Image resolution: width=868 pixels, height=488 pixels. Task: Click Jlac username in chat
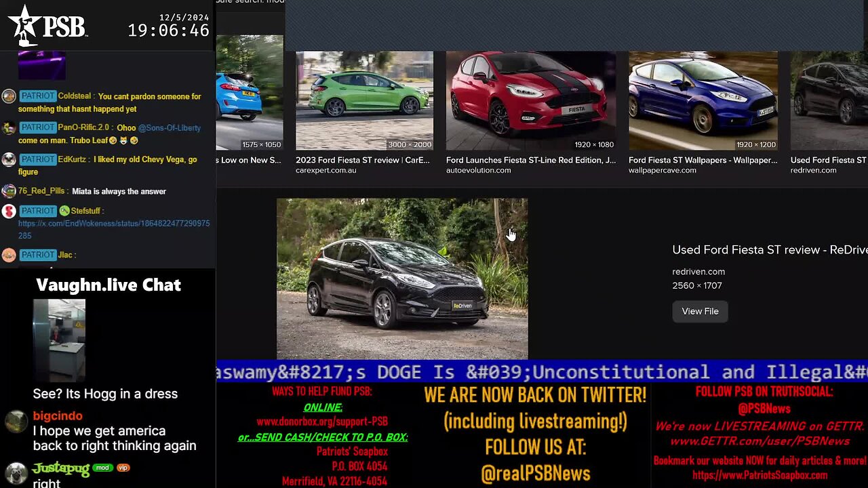(65, 255)
